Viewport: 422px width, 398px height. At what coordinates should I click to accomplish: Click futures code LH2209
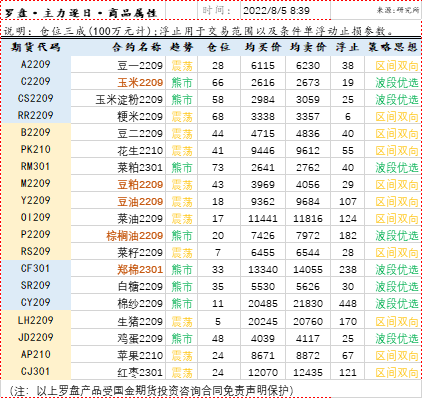click(36, 320)
